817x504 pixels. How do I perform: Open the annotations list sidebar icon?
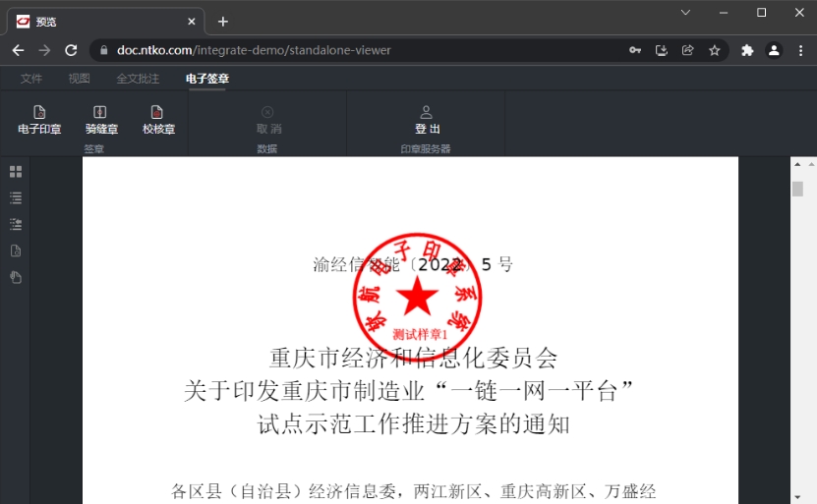click(16, 224)
